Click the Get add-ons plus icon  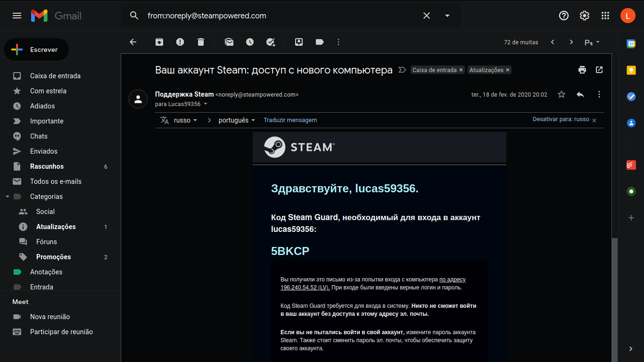[631, 218]
